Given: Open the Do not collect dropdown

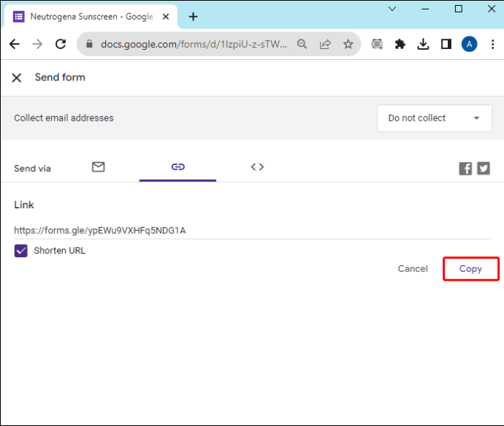Looking at the screenshot, I should tap(435, 118).
